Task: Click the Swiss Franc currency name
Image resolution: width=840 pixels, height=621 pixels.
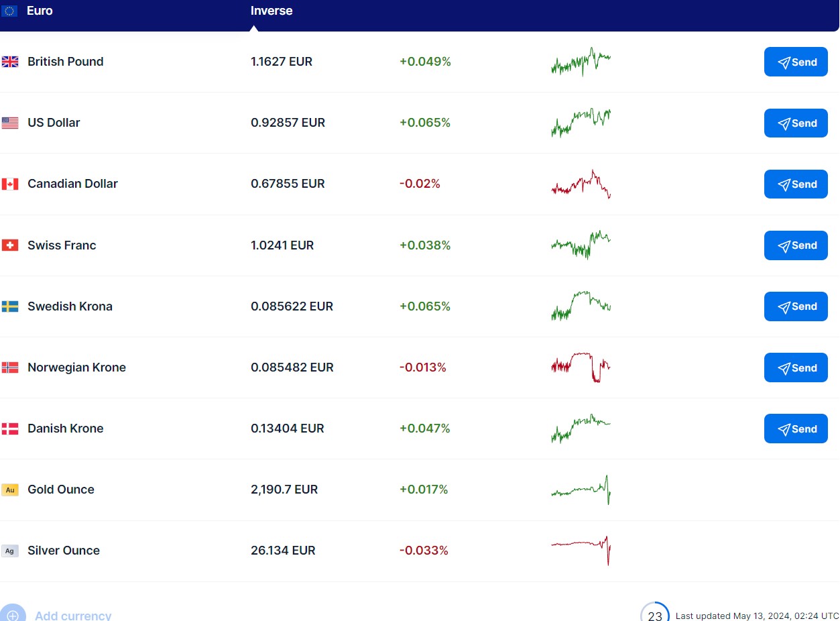Action: pyautogui.click(x=62, y=245)
